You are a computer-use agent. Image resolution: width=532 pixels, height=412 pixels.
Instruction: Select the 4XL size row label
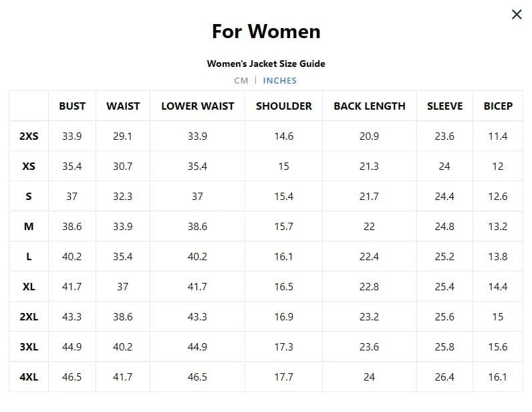[x=29, y=377]
